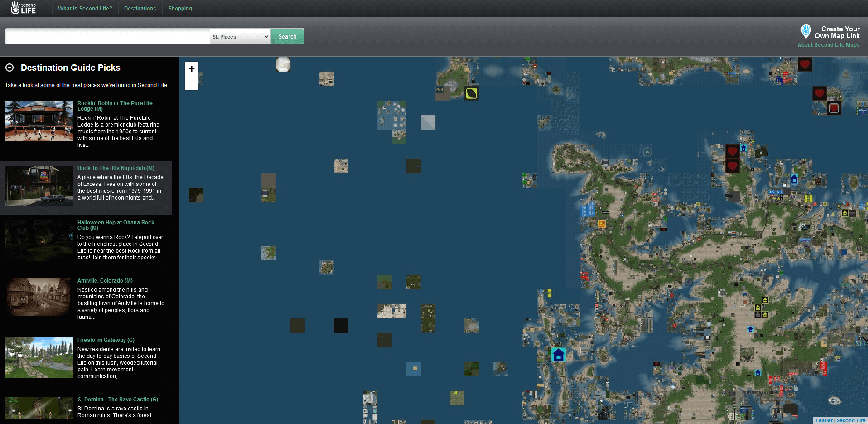Viewport: 868px width, 424px height.
Task: Zoom out with the minus button
Action: point(192,83)
